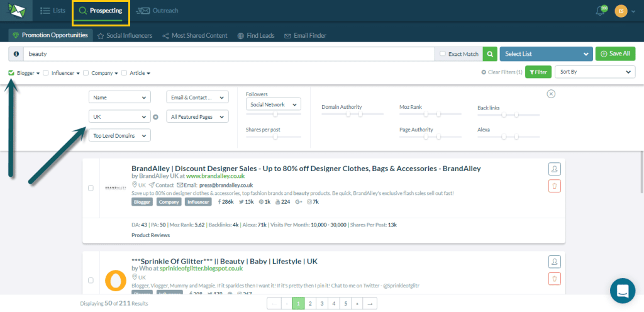Click the envelope app logo
644x312 pixels.
tap(16, 10)
